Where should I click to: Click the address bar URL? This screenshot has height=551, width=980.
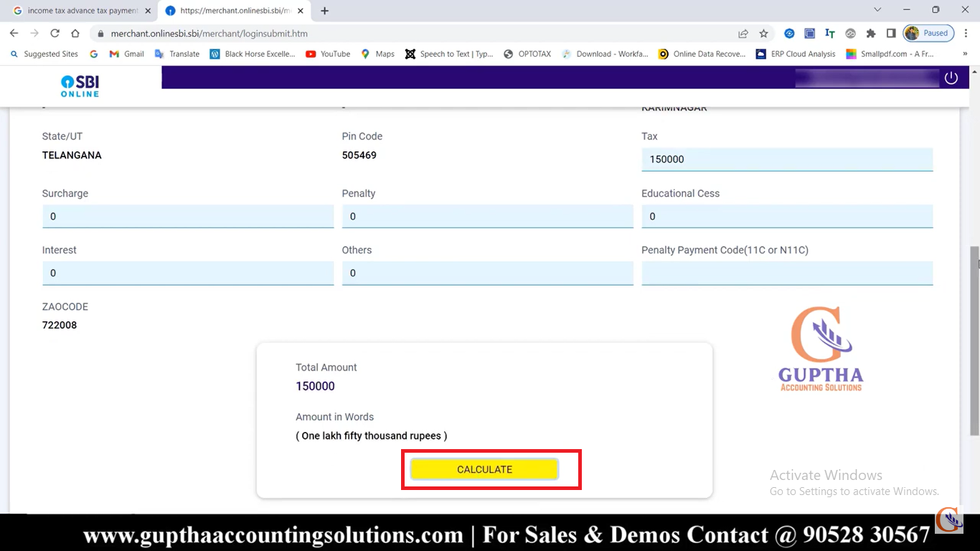pos(209,34)
